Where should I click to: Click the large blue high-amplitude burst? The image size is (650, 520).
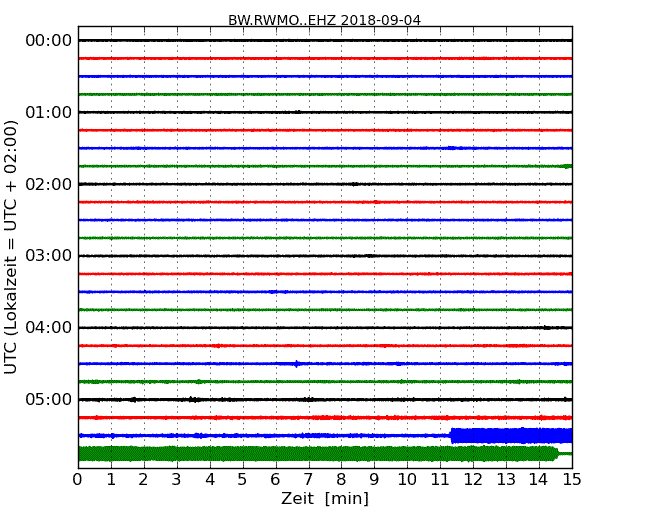point(512,436)
